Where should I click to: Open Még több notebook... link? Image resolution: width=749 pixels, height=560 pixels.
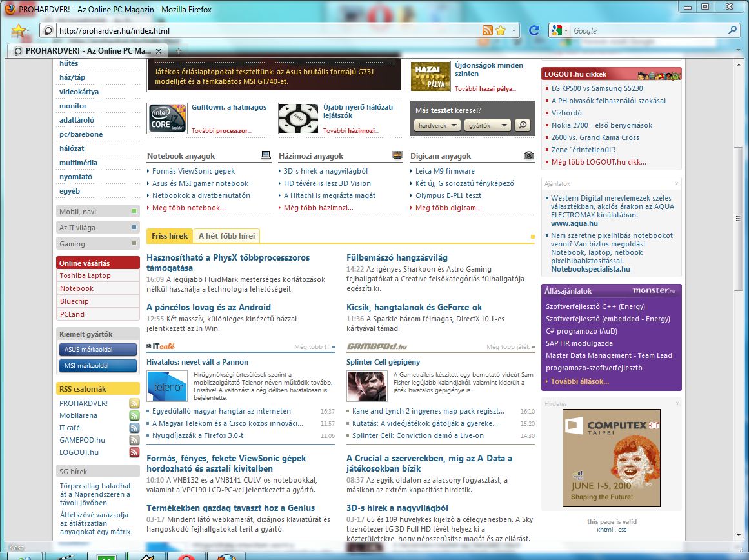click(188, 208)
